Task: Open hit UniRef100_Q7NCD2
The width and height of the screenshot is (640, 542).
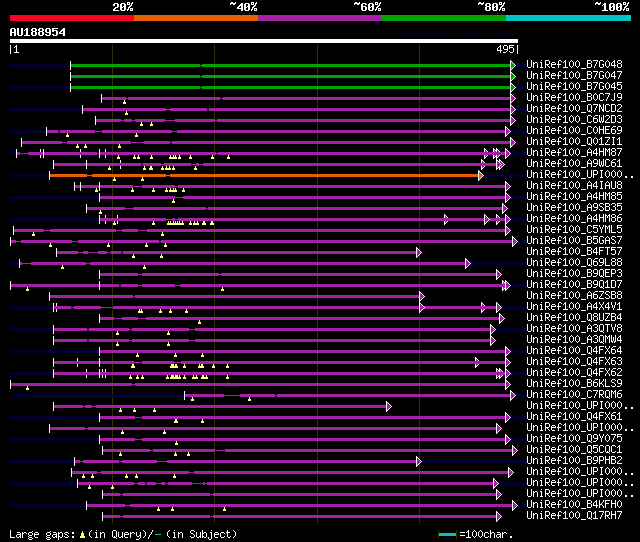Action: (x=574, y=108)
